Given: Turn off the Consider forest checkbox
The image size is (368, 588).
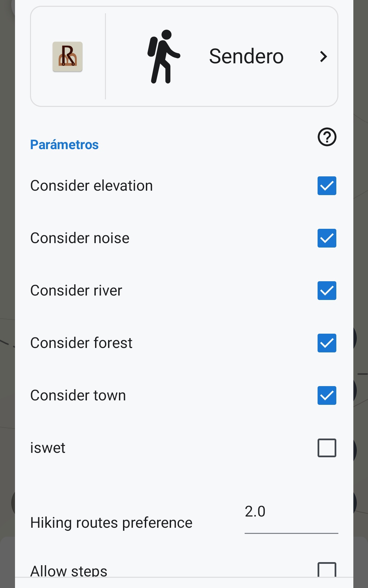Looking at the screenshot, I should [327, 343].
